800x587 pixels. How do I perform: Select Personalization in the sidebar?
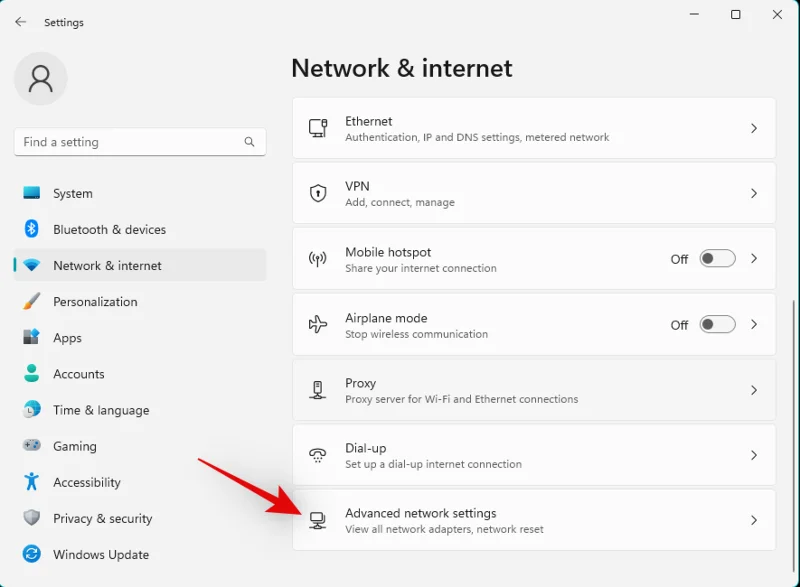(x=95, y=301)
